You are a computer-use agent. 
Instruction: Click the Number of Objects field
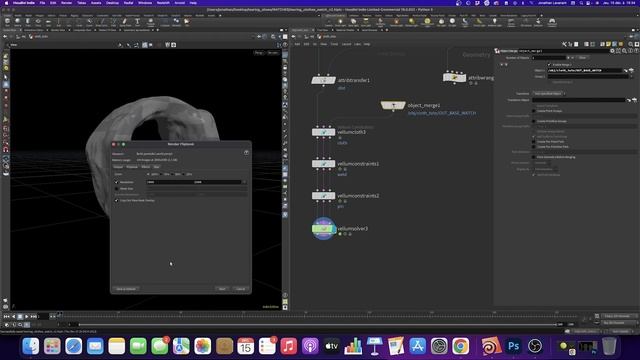(549, 58)
